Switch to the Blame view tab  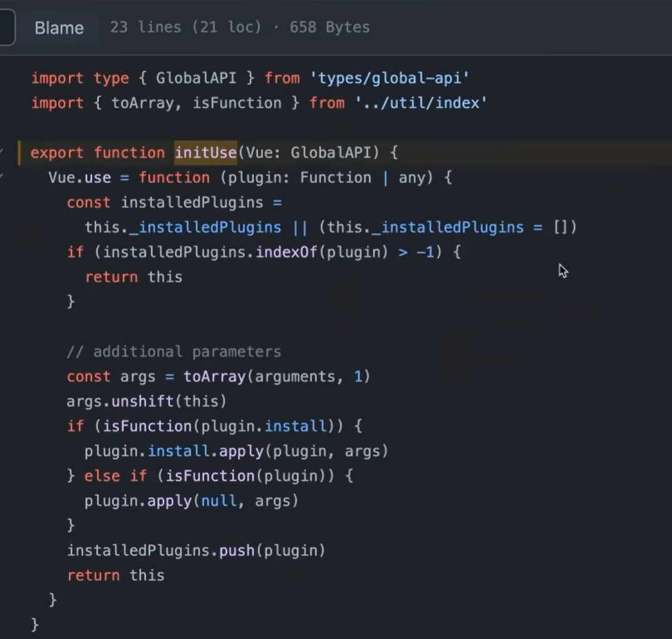tap(59, 28)
